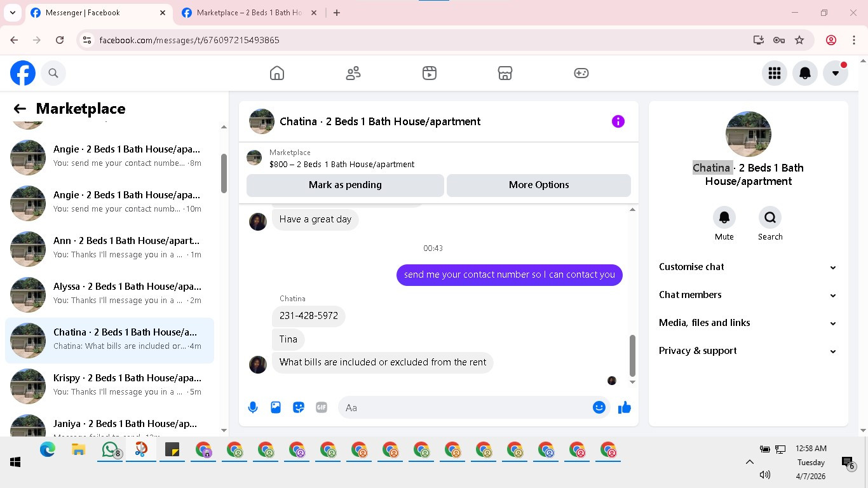868x488 pixels.
Task: Choose a sticker from sticker icon
Action: [299, 407]
